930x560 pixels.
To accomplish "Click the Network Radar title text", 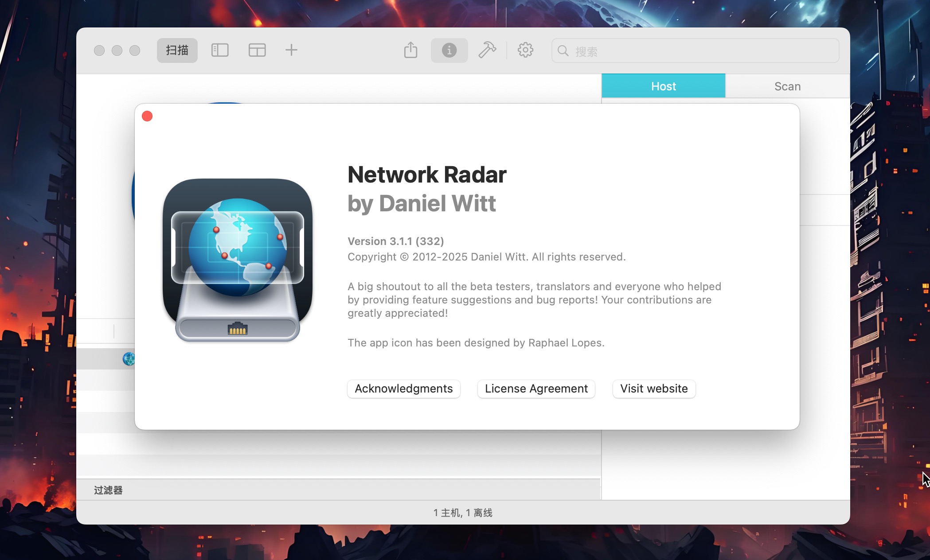I will [x=427, y=174].
